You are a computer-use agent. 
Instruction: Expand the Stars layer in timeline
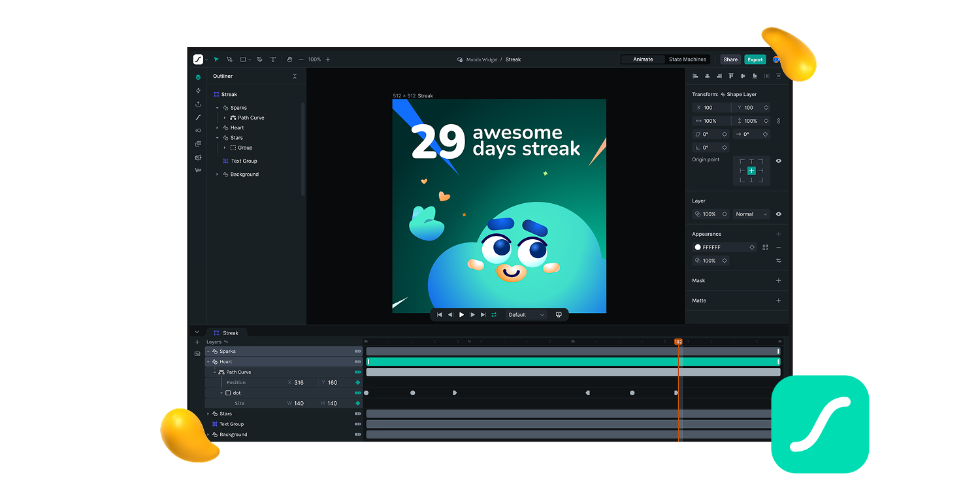[x=208, y=414]
